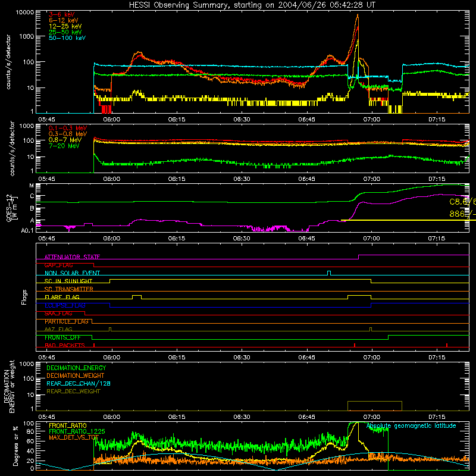The height and width of the screenshot is (476, 476).
Task: Click the DECIMATION_WEIGHT legend label
Action: pyautogui.click(x=76, y=376)
